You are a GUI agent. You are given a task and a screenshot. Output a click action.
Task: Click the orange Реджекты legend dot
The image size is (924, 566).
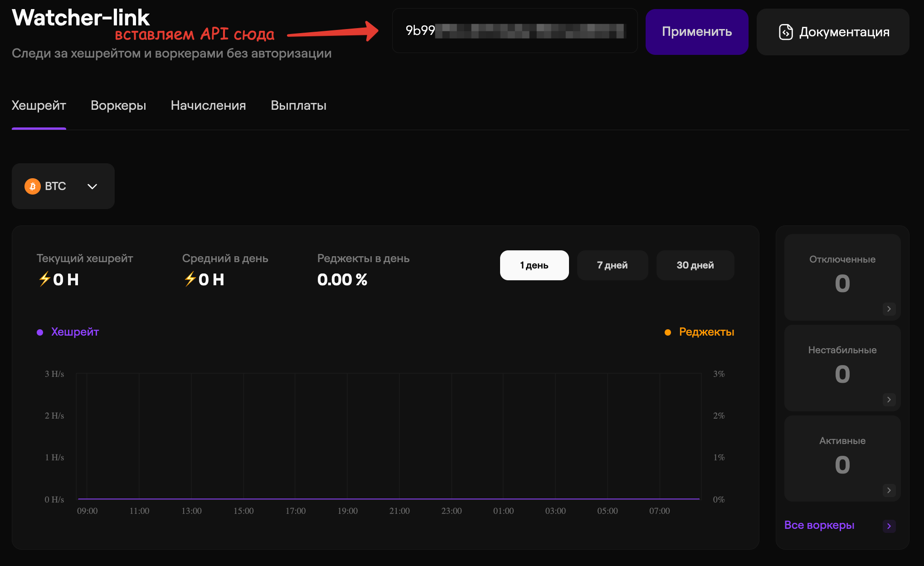[x=667, y=332]
